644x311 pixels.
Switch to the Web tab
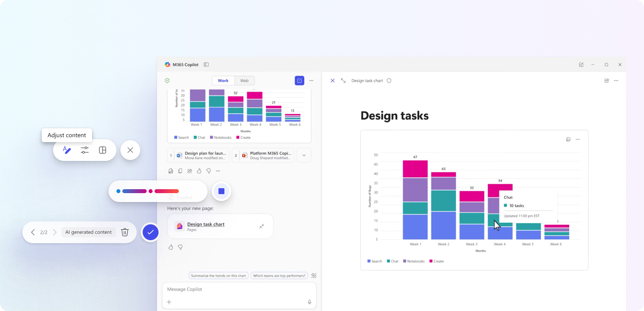click(244, 81)
